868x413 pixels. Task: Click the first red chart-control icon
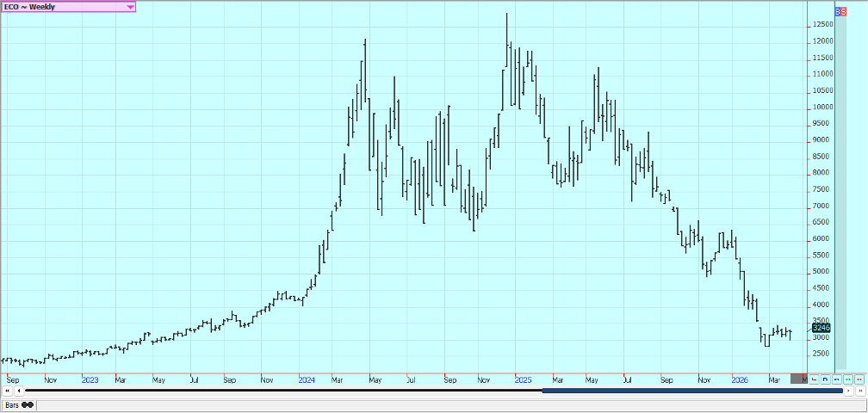[814, 379]
